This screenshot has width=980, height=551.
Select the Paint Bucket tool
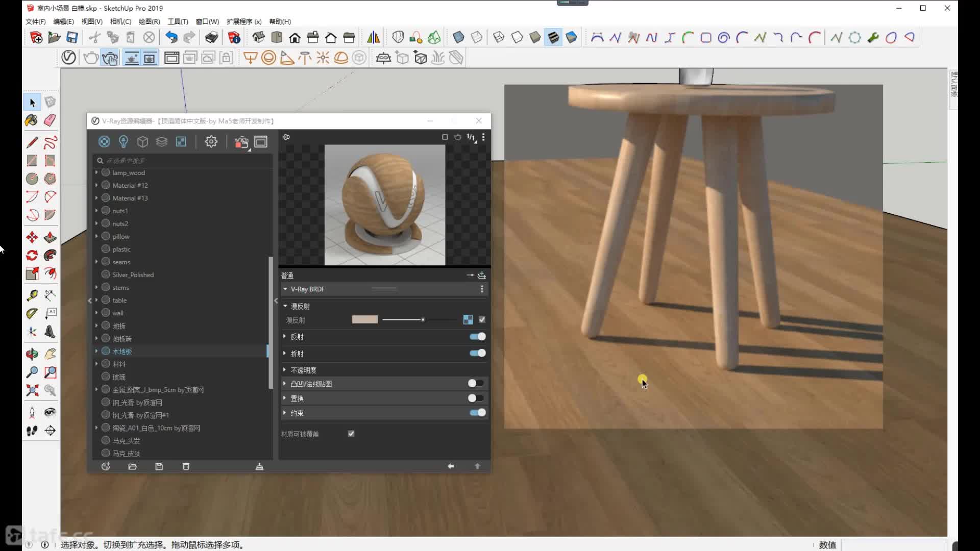[32, 120]
